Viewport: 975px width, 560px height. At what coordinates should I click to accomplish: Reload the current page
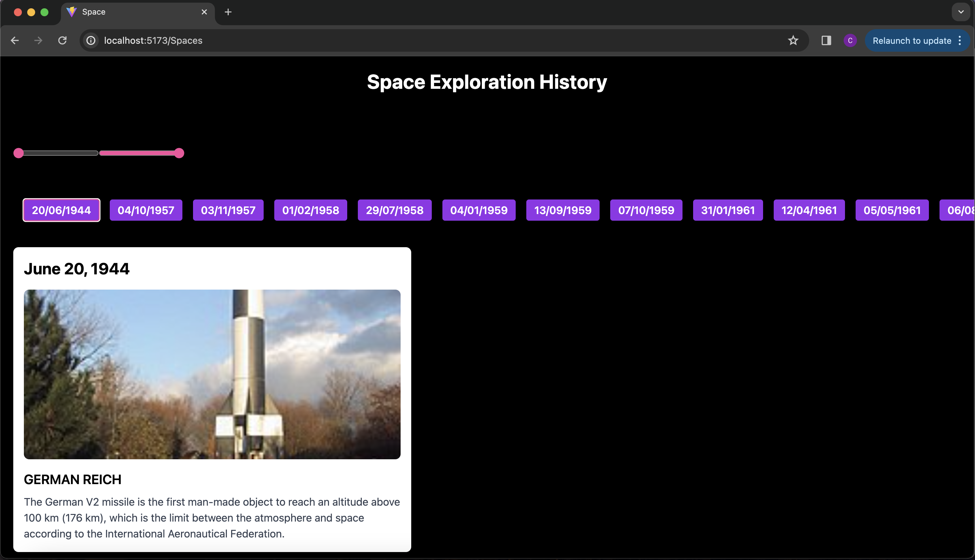point(62,40)
